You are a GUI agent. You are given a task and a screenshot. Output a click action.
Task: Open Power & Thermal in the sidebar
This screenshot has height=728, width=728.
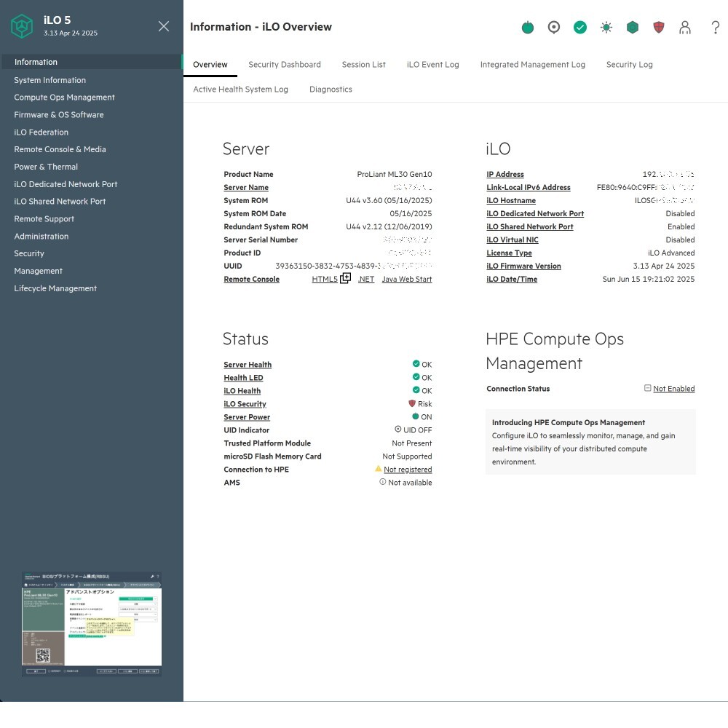(46, 167)
